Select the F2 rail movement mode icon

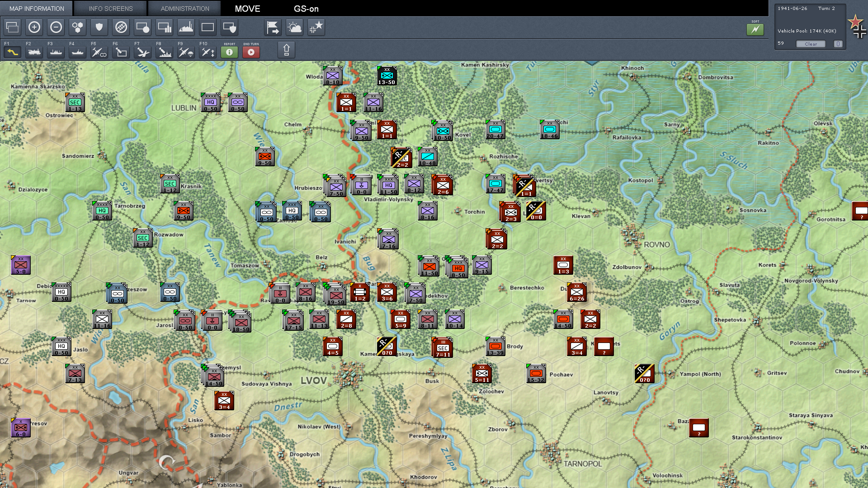[x=34, y=52]
